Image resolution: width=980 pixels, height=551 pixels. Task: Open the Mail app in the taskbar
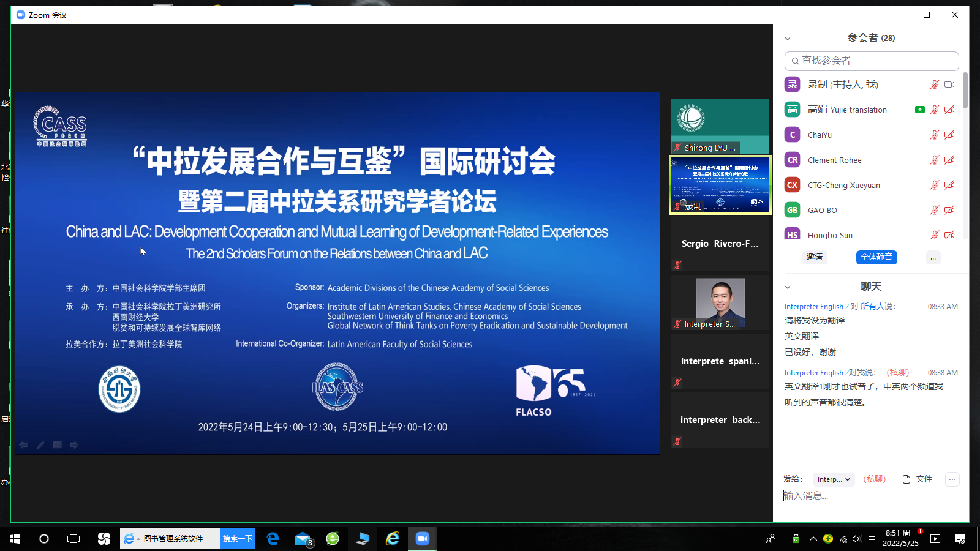pyautogui.click(x=303, y=539)
